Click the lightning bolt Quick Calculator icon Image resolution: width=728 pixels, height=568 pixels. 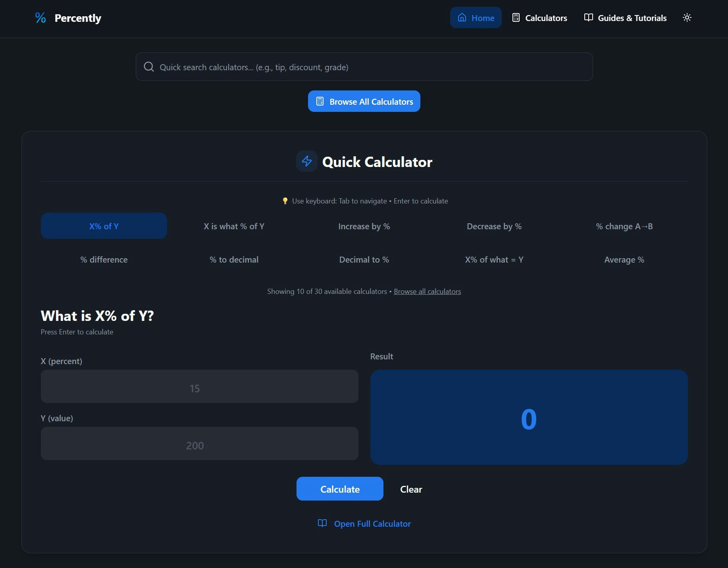pyautogui.click(x=307, y=161)
